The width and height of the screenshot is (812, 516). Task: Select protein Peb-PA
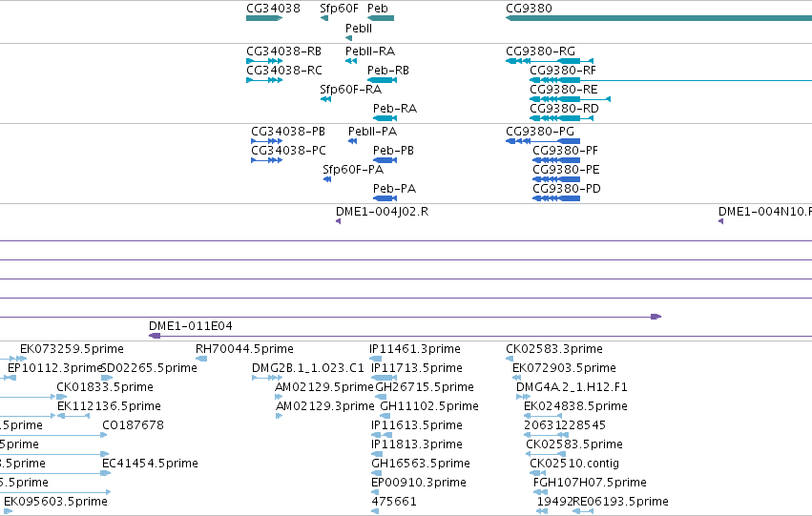[385, 198]
